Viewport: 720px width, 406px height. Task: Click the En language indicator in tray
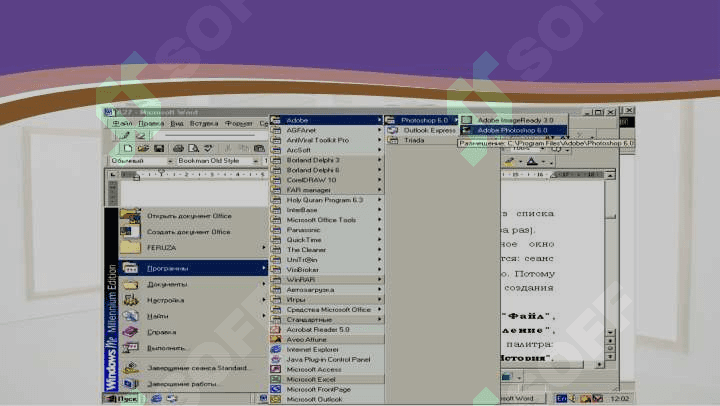(561, 398)
